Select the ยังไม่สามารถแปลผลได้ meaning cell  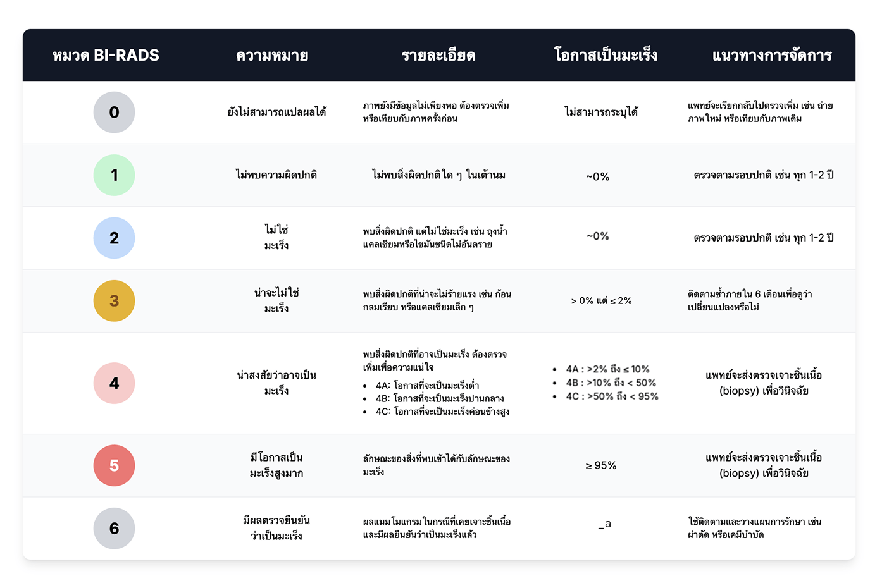(x=276, y=112)
